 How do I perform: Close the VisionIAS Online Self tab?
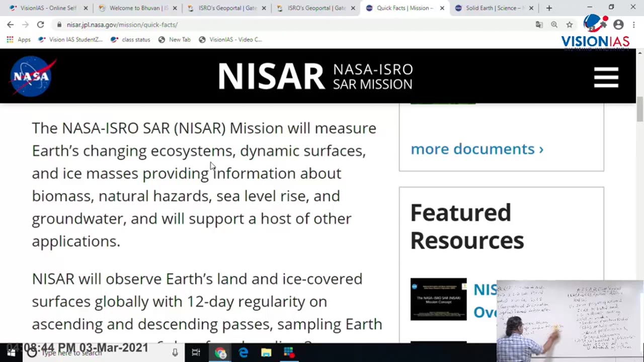(86, 8)
